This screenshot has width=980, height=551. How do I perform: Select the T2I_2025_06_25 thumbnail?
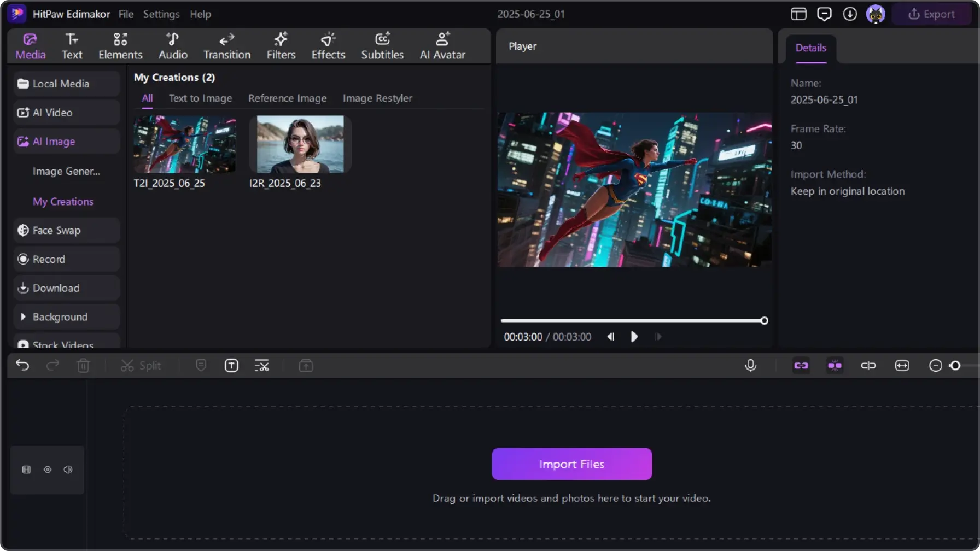point(185,144)
